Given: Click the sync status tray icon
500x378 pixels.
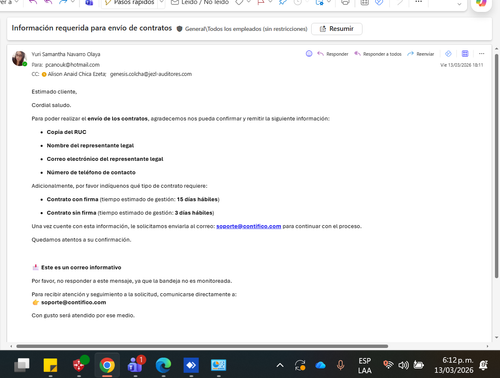Looking at the screenshot, I should click(x=300, y=365).
